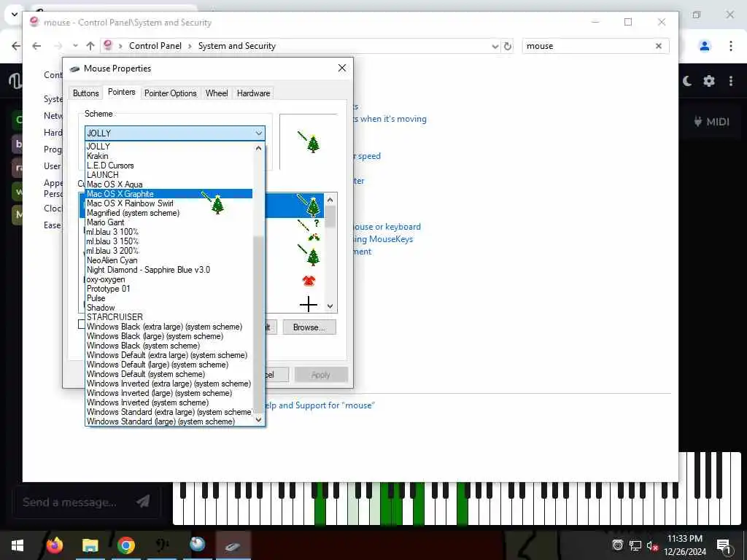This screenshot has height=560, width=747.
Task: Focus the Control Panel search field
Action: tap(589, 46)
